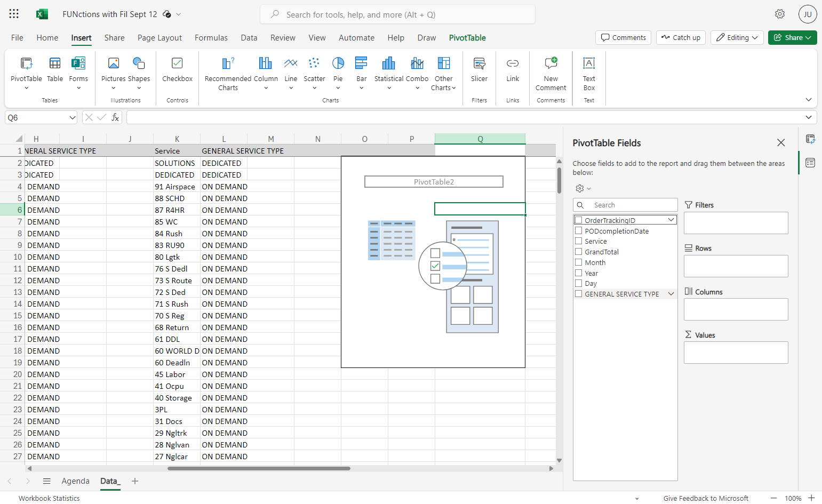822x504 pixels.
Task: Insert a Column chart
Action: point(266,73)
